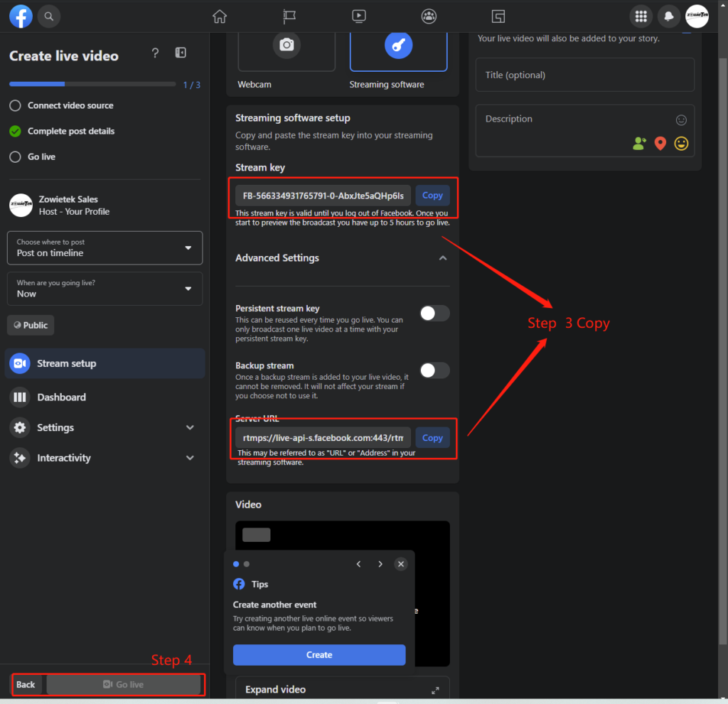Open the When are you going live dropdown
Viewport: 728px width, 704px height.
[105, 288]
